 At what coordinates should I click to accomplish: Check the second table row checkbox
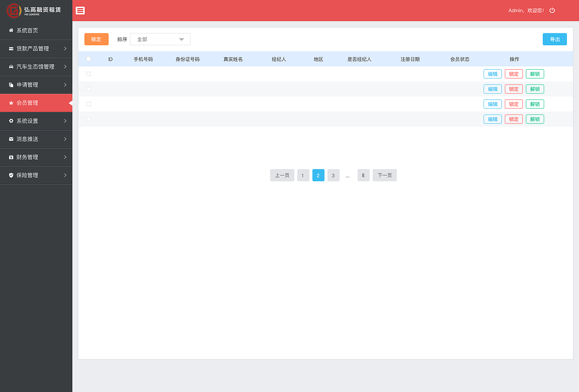(89, 89)
